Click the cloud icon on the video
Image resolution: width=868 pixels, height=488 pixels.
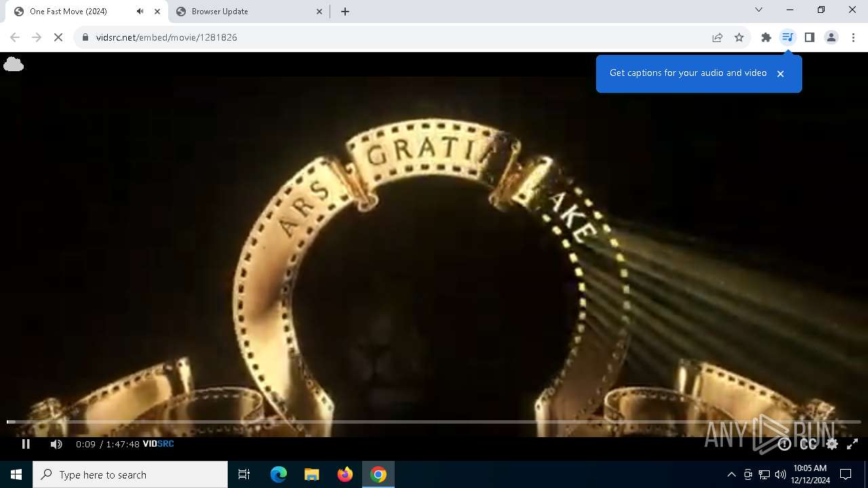14,64
